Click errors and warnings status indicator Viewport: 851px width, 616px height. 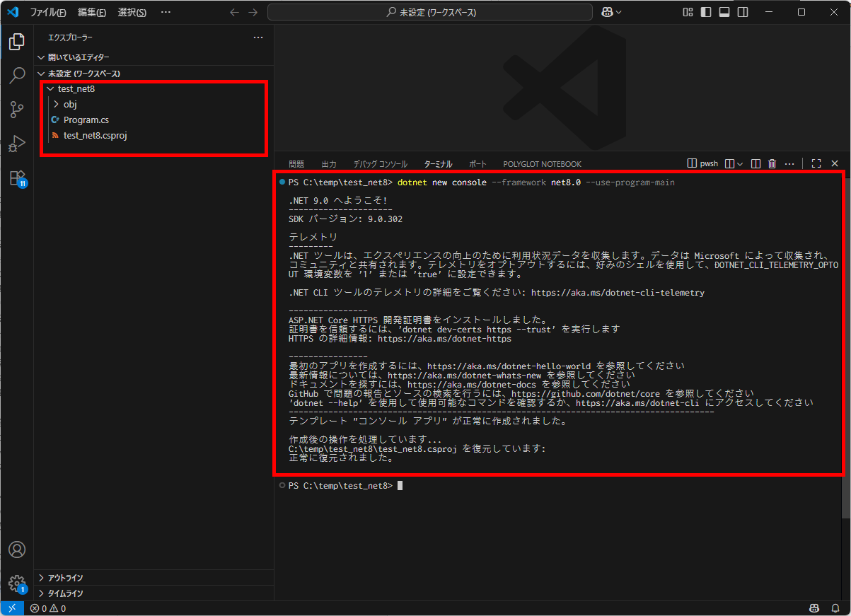(x=47, y=608)
